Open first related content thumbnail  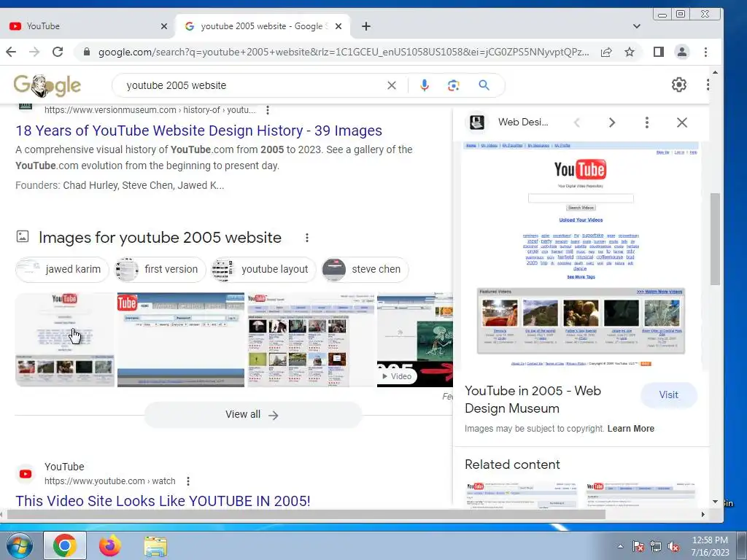[x=522, y=495]
